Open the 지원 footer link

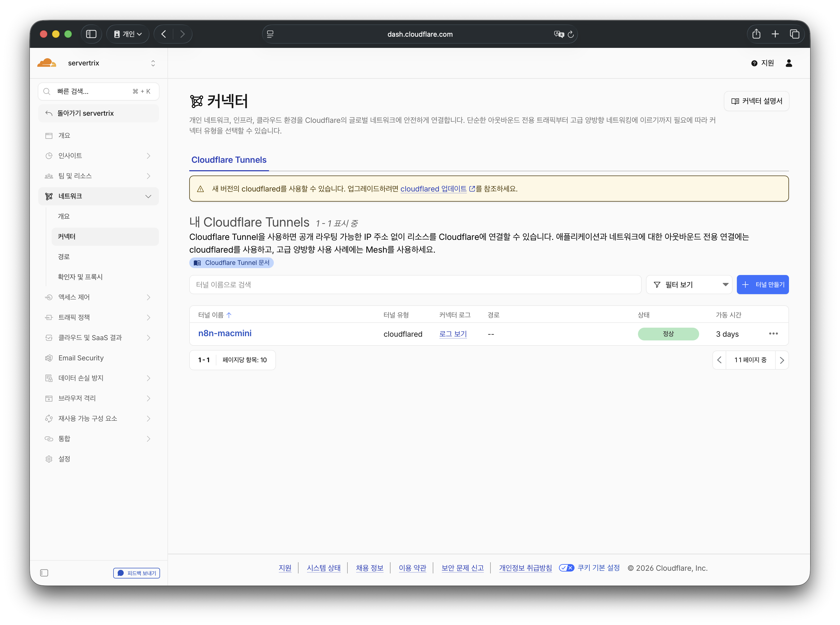pos(285,568)
